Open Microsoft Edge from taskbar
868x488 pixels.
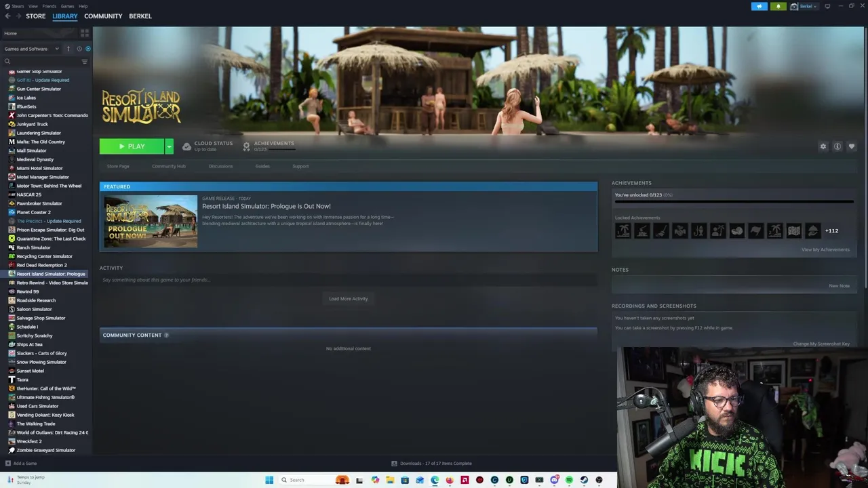point(435,480)
